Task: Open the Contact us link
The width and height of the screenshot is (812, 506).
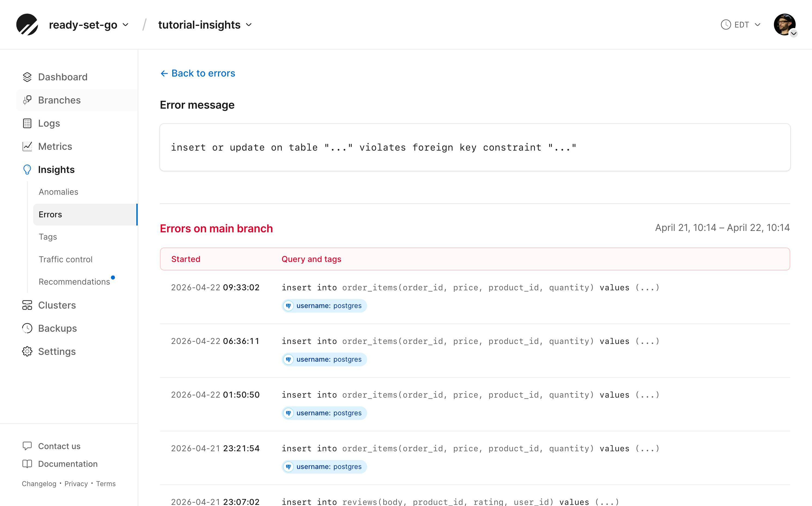Action: point(59,446)
